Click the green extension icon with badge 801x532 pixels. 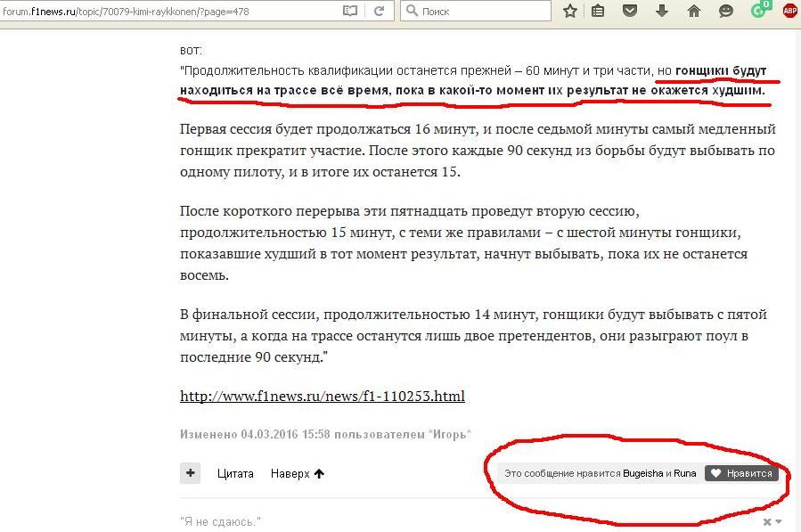(758, 11)
